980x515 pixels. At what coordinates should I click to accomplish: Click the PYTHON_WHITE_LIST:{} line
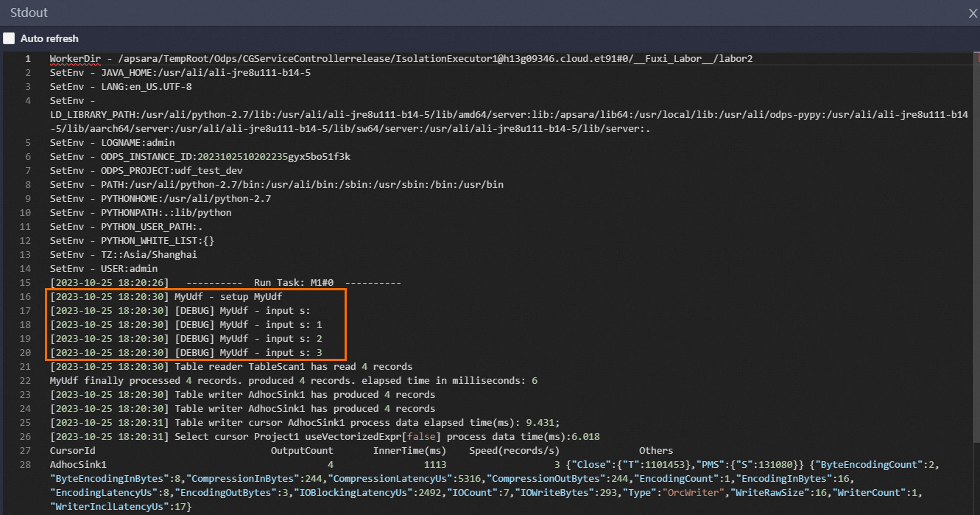[132, 241]
